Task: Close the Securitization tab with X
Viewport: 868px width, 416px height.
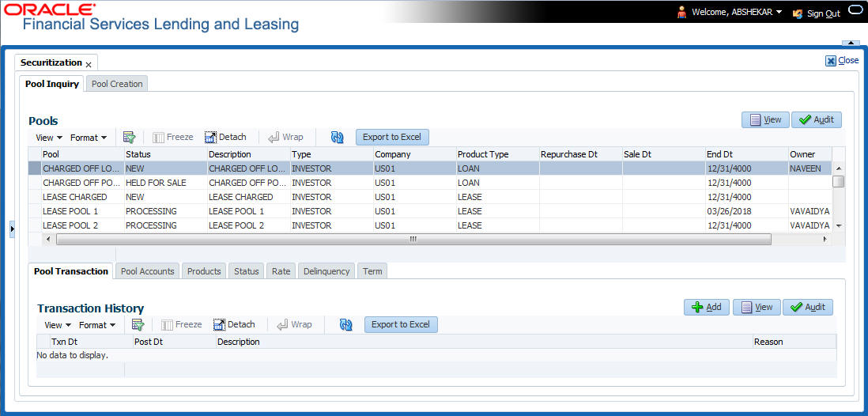Action: [89, 65]
